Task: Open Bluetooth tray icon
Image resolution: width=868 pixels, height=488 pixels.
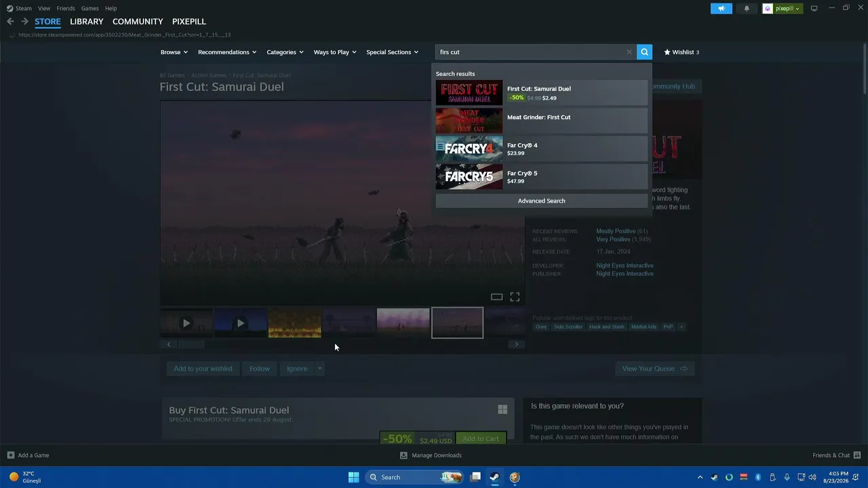Action: [758, 477]
